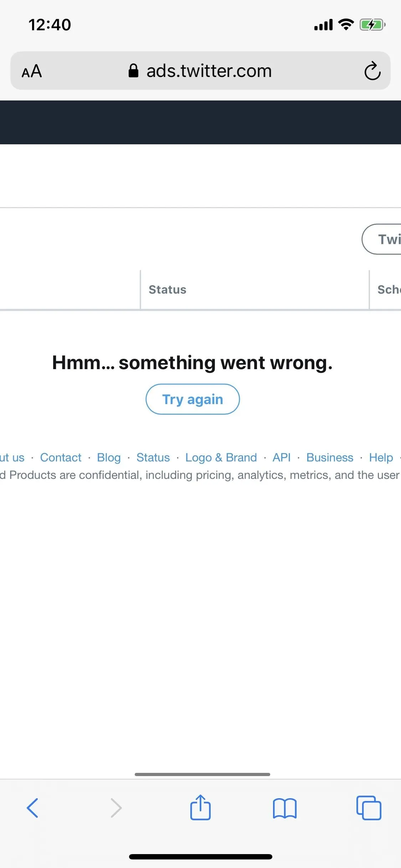
Task: Open the Contact footer link
Action: [61, 458]
